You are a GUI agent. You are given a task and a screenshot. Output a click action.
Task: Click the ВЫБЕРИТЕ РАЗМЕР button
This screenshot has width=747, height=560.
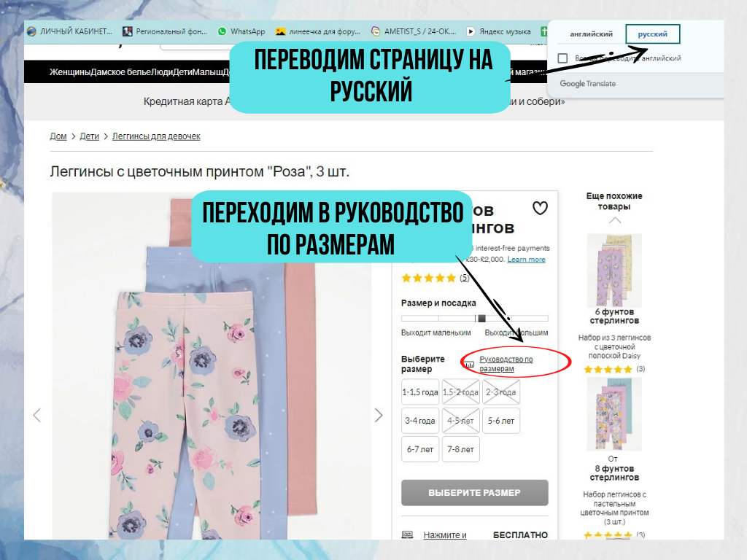474,492
